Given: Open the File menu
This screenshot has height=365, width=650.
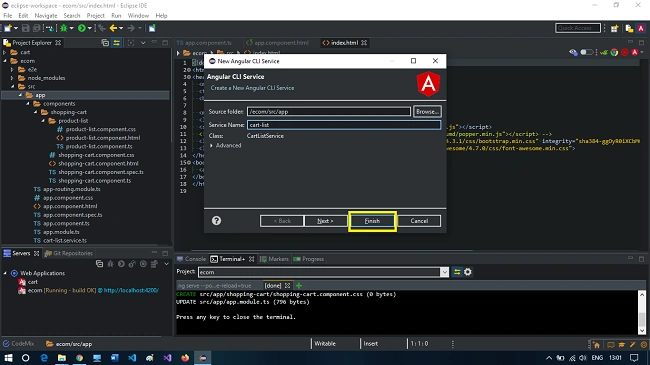Looking at the screenshot, I should point(8,15).
